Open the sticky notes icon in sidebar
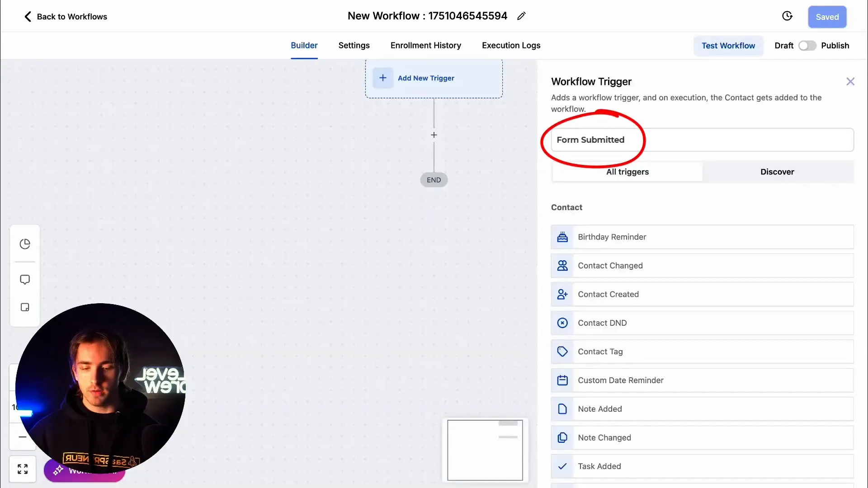The height and width of the screenshot is (488, 868). [25, 307]
